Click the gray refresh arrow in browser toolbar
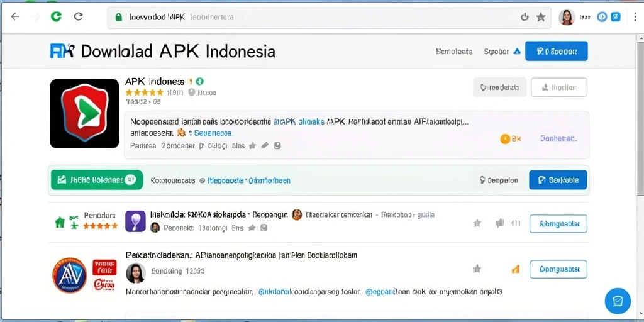Screen dimensions: 644x322 [78, 17]
